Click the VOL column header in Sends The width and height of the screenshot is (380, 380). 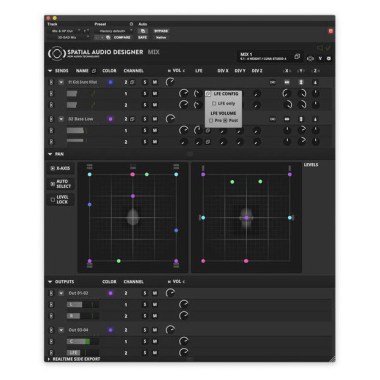click(177, 71)
